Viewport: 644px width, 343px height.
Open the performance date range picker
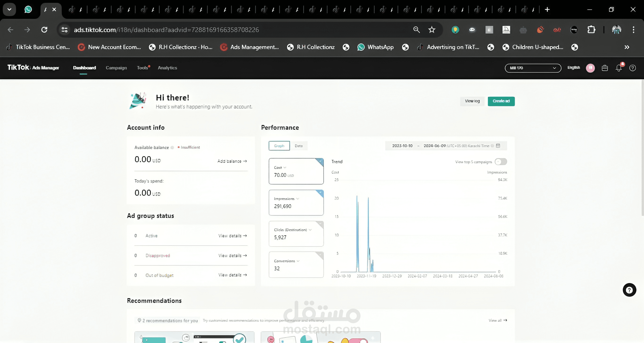pyautogui.click(x=446, y=146)
